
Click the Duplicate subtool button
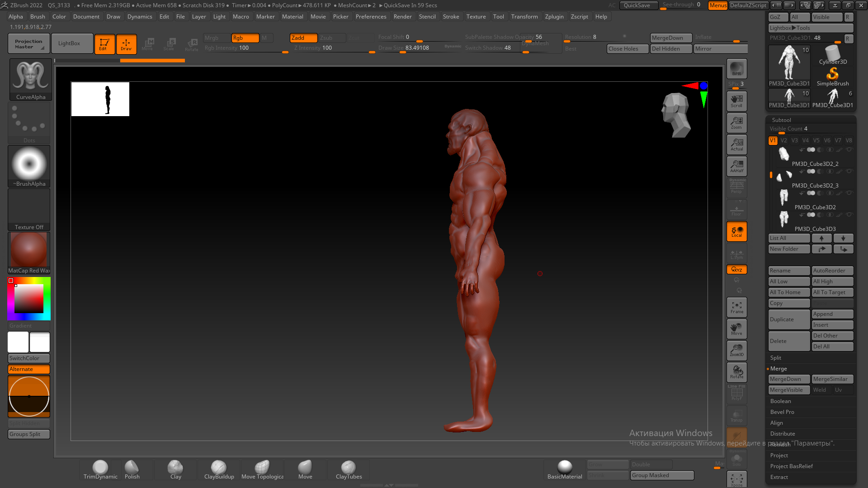point(788,319)
